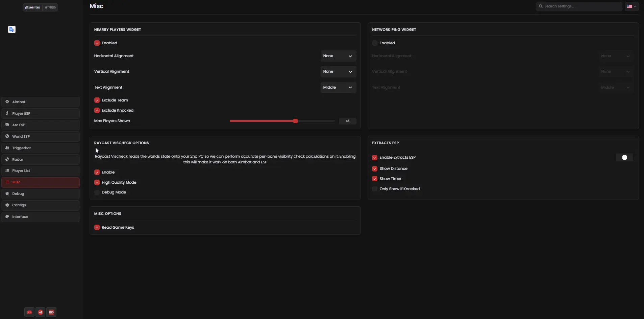Expand the Horizontal Alignment dropdown for Nearby Players
644x319 pixels.
[338, 56]
